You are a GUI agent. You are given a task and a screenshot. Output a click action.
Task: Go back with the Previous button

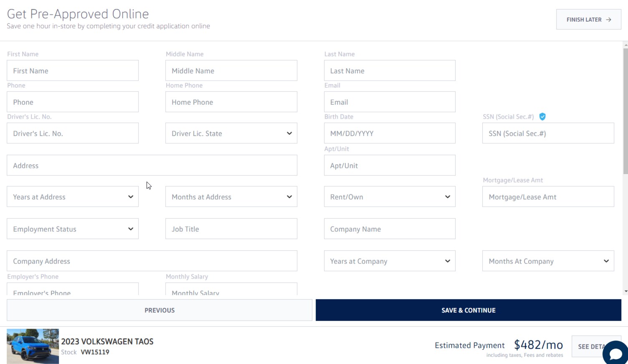[x=160, y=310]
